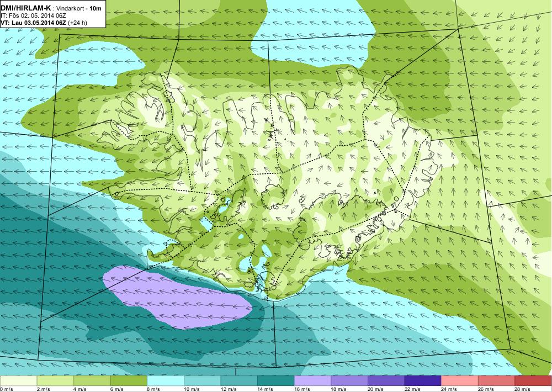This screenshot has width=552, height=392.
Task: Click the "18 m/s" legend label
Action: point(339,389)
